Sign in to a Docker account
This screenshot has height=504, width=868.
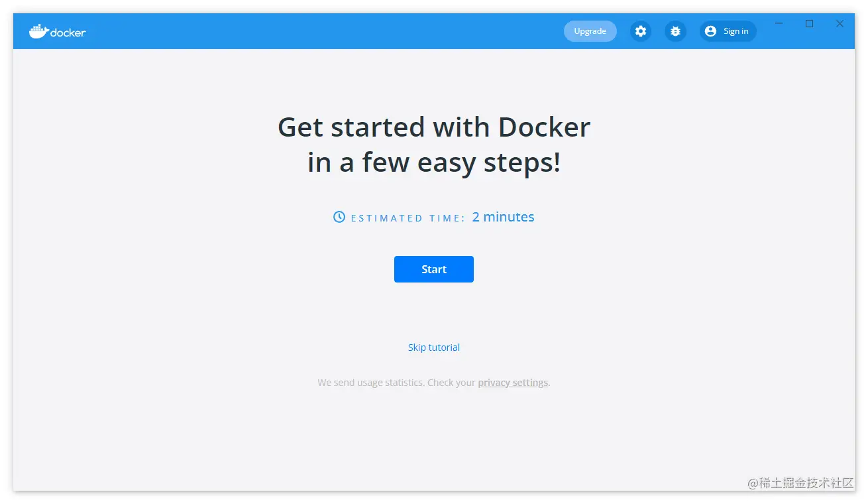[x=728, y=31]
